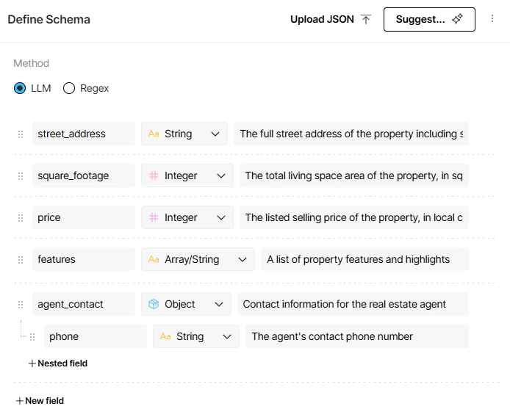Edit the features field name
Screen dimensions: 510x420
(84, 259)
